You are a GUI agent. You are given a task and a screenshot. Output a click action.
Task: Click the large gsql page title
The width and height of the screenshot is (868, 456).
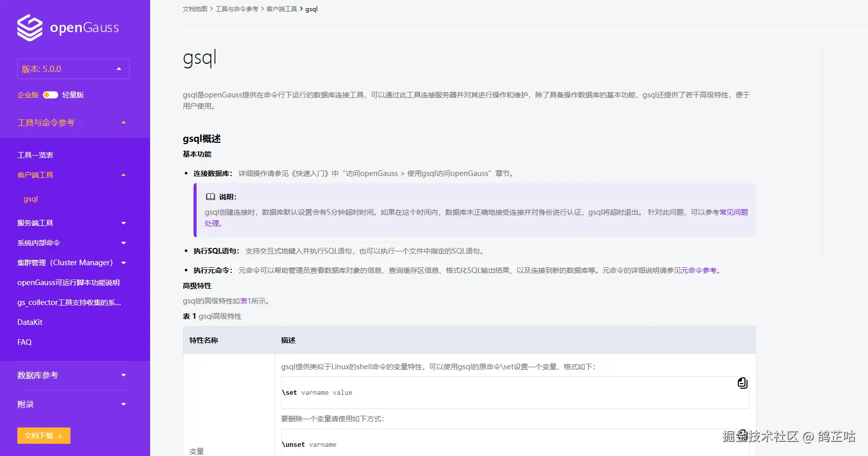[200, 58]
